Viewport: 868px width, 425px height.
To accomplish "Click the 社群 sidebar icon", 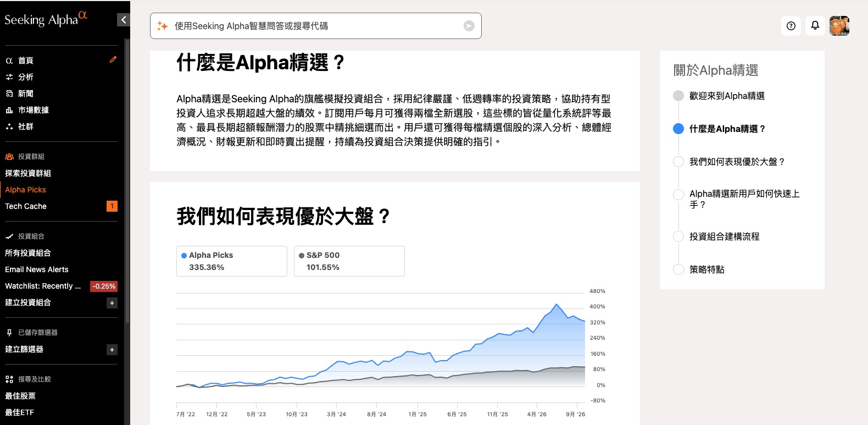I will click(x=9, y=126).
